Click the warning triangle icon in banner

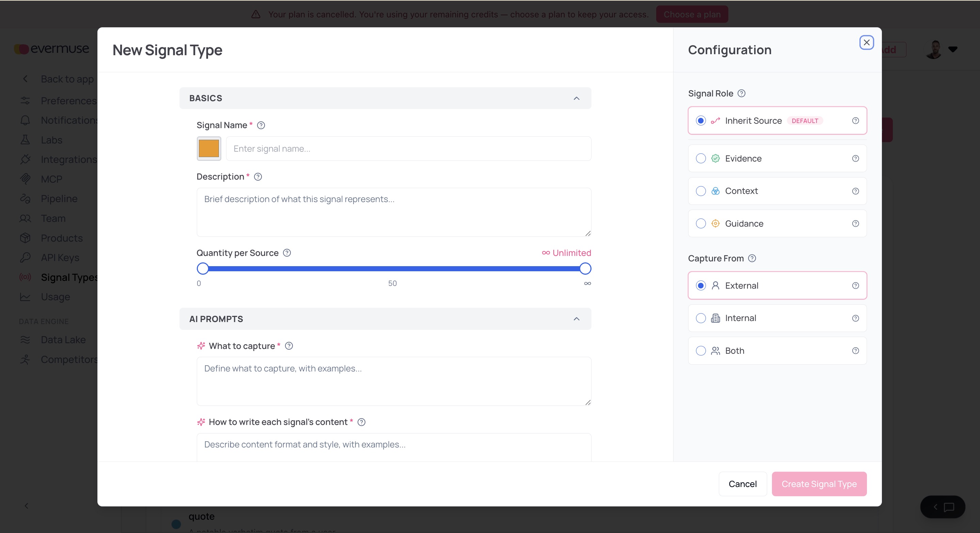(x=256, y=14)
